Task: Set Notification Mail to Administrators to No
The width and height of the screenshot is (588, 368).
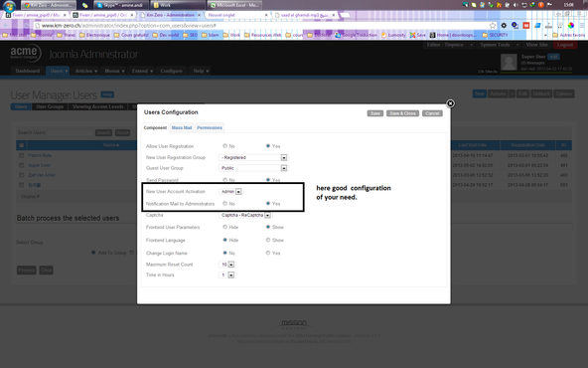Action: click(225, 203)
